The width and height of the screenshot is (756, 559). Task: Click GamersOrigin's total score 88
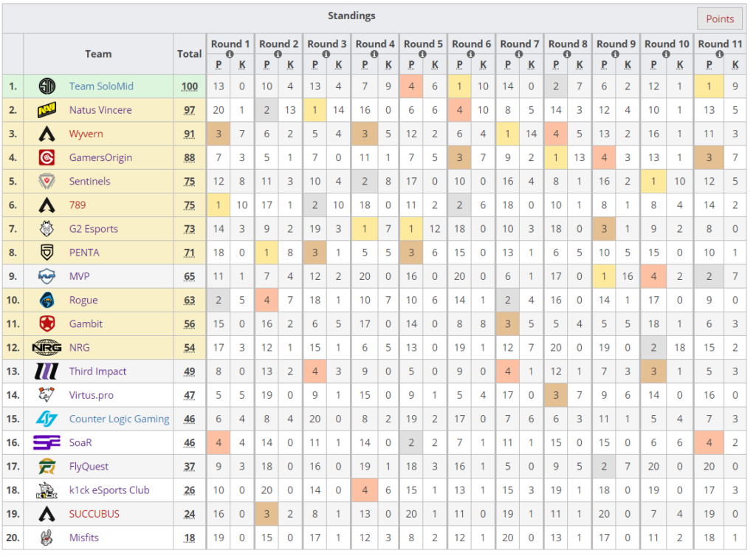click(190, 157)
